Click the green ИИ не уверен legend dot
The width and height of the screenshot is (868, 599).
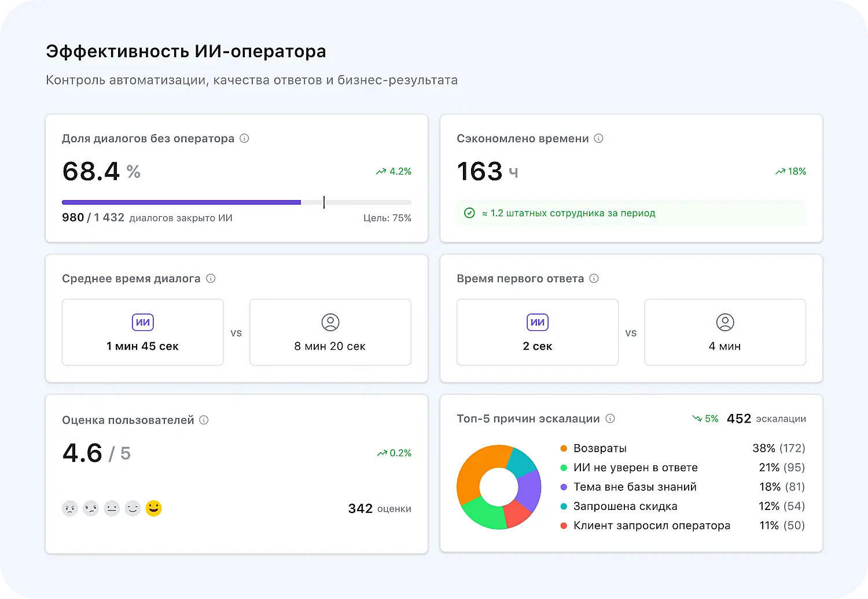point(564,467)
